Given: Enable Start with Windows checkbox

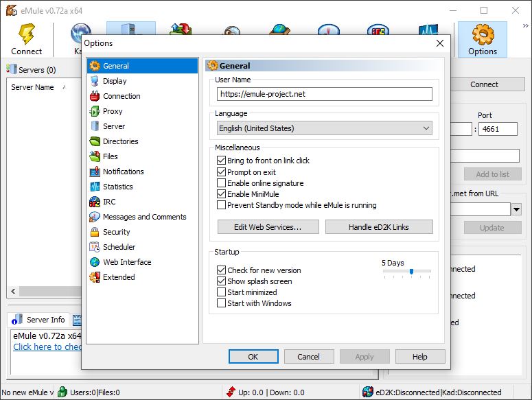Looking at the screenshot, I should click(221, 303).
